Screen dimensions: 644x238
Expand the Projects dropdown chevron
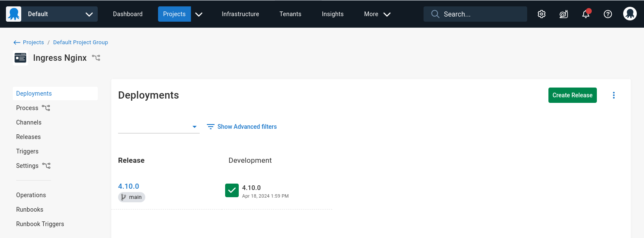point(199,14)
